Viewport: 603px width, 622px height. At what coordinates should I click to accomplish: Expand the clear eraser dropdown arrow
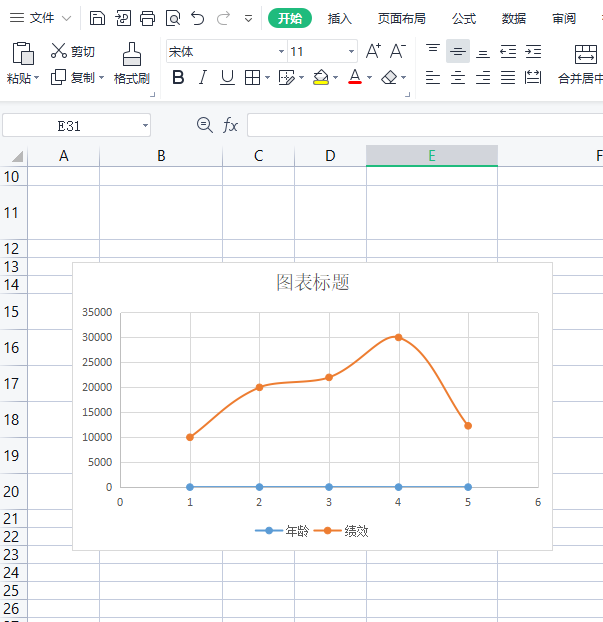click(403, 77)
